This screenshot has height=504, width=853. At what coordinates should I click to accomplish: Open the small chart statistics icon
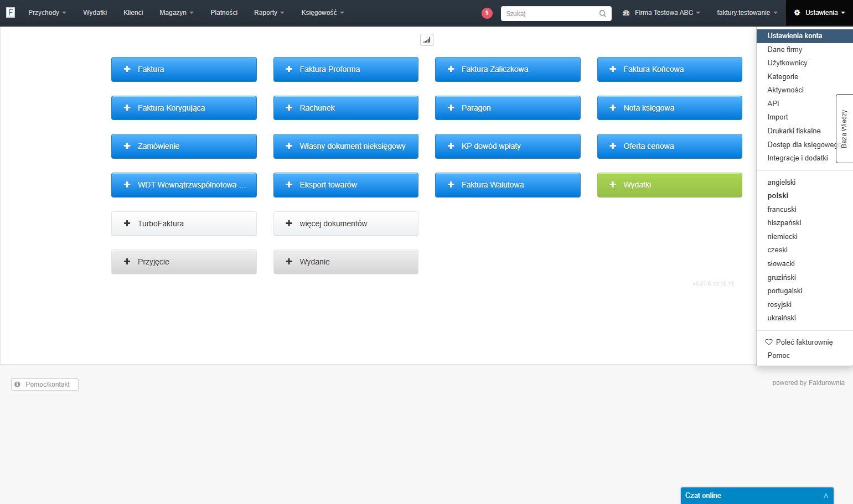(427, 40)
